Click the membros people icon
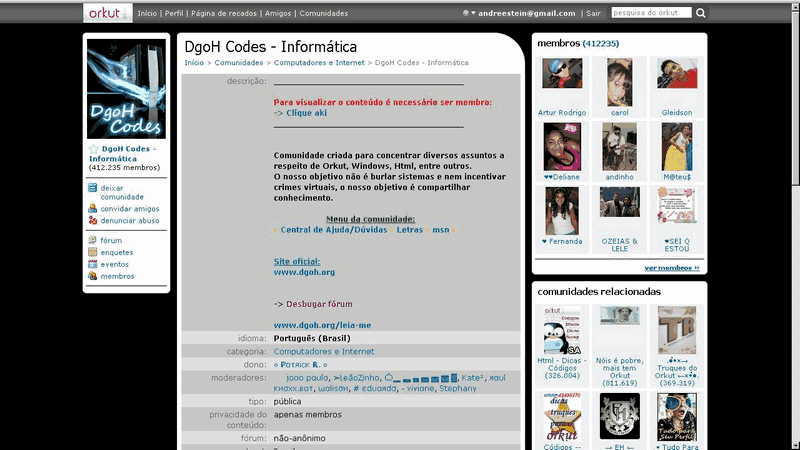Image resolution: width=800 pixels, height=450 pixels. point(92,276)
